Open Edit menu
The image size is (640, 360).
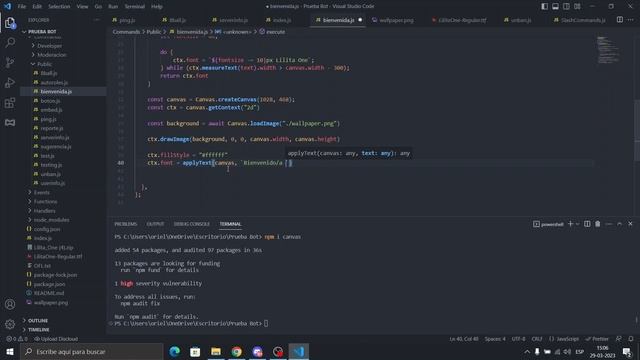tap(37, 7)
